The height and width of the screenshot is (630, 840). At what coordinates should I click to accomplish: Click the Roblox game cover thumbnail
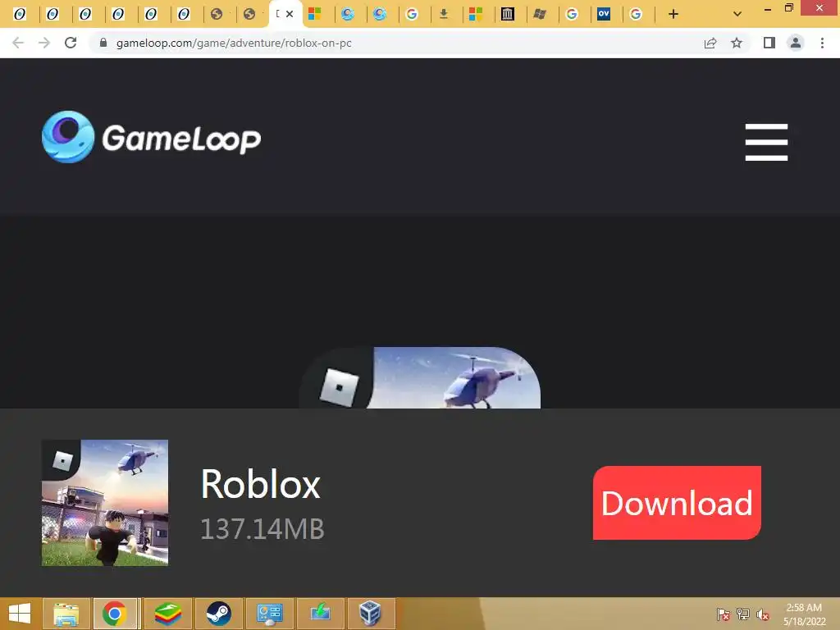point(105,503)
